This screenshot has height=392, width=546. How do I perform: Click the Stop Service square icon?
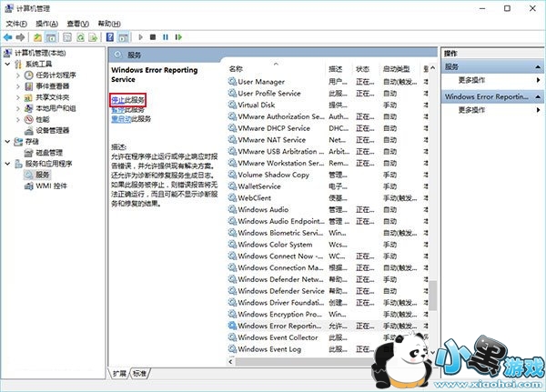(x=153, y=37)
